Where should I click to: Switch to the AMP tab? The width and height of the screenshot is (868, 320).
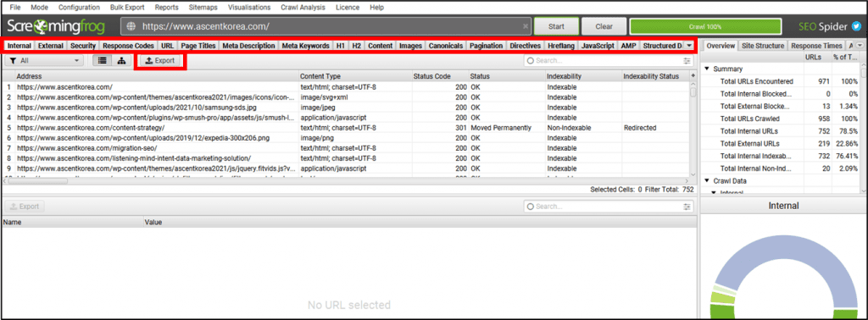(x=628, y=46)
